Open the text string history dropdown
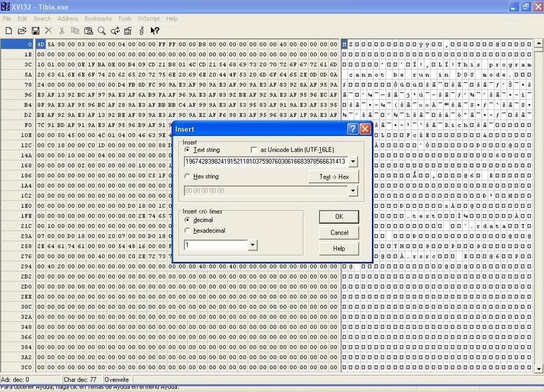Viewport: 544px width, 392px height. pyautogui.click(x=353, y=162)
